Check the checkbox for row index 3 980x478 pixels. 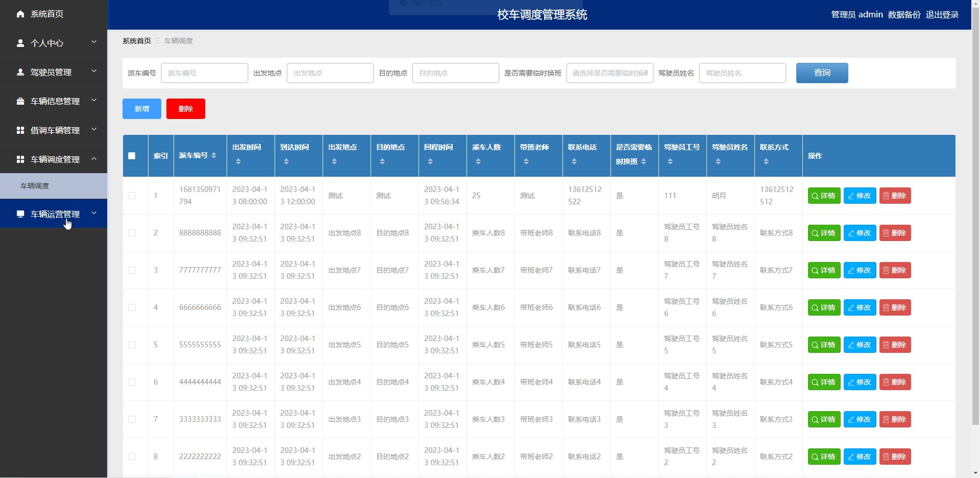click(x=132, y=270)
